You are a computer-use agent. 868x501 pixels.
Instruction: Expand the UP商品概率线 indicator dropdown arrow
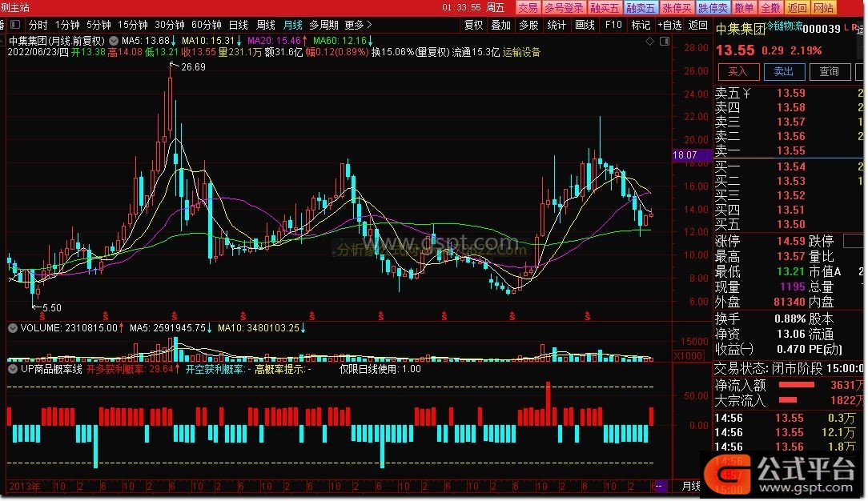pyautogui.click(x=13, y=369)
